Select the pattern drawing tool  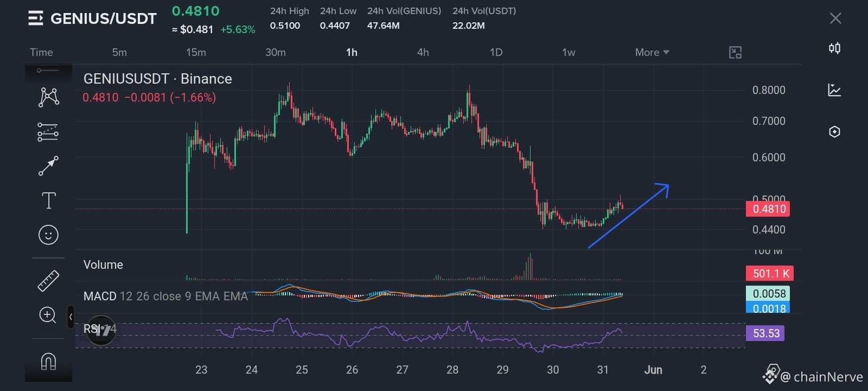click(48, 97)
